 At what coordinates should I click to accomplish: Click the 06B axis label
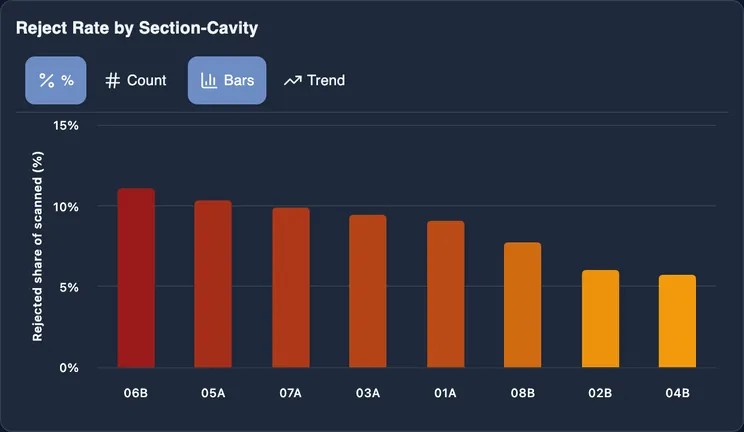pyautogui.click(x=136, y=393)
